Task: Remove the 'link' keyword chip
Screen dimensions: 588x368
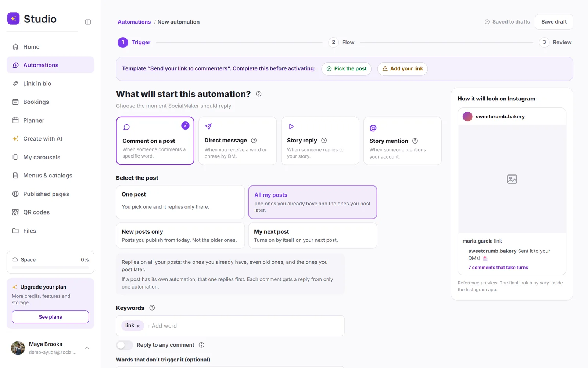Action: [x=138, y=326]
